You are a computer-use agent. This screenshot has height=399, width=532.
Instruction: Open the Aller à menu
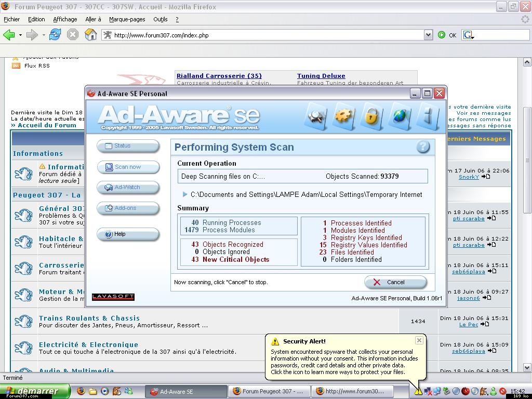click(x=94, y=19)
